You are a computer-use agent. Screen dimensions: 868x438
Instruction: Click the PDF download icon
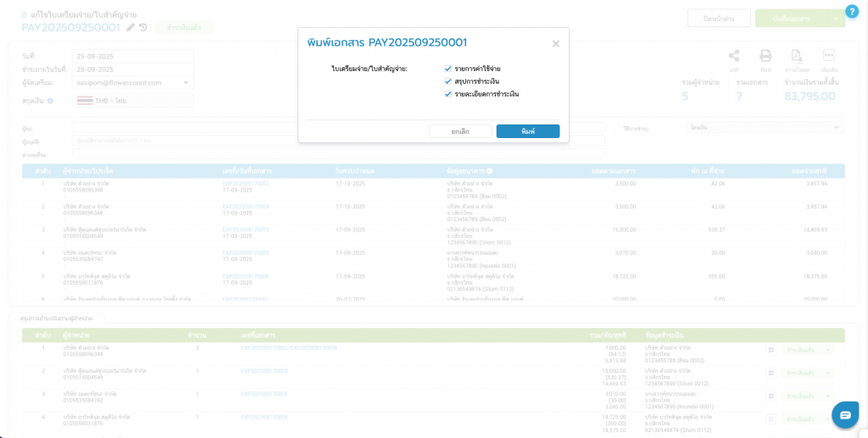pos(797,56)
